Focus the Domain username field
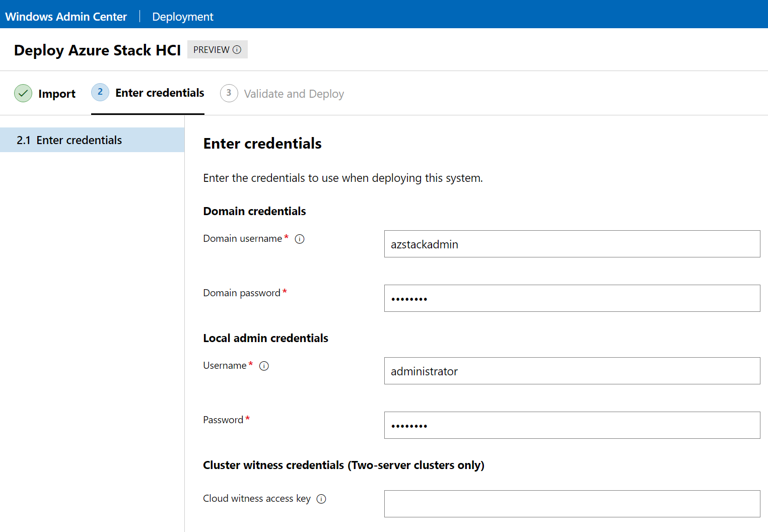768x532 pixels. click(x=572, y=244)
